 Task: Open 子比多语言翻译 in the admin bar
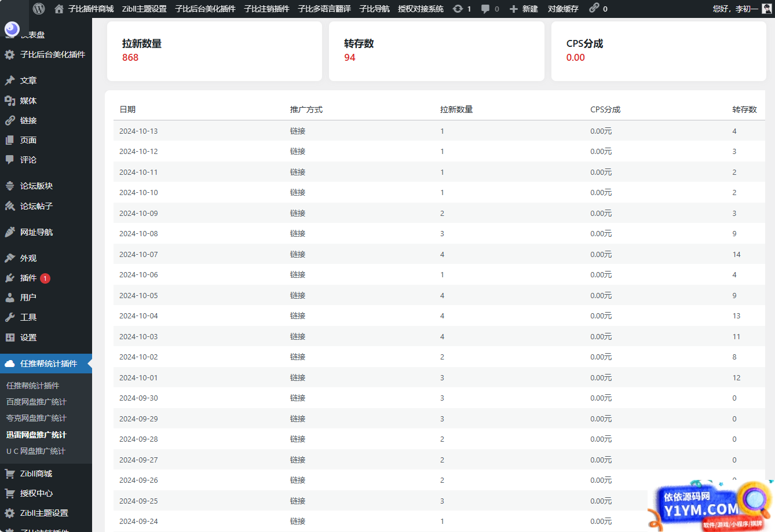click(324, 9)
